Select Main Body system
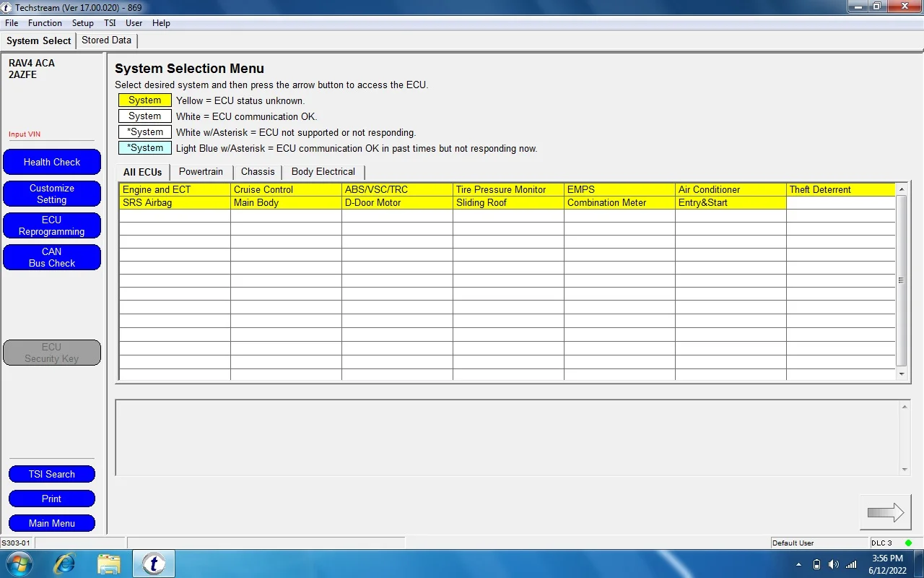 point(286,203)
